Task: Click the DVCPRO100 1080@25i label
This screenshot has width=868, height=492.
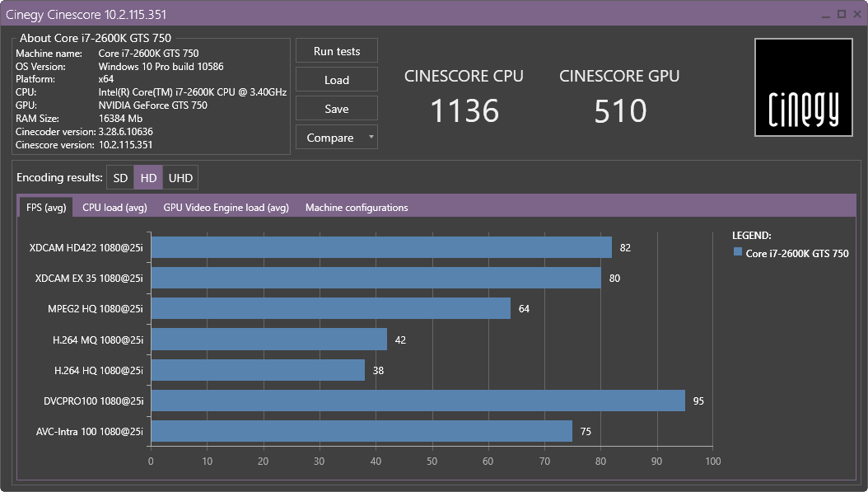Action: click(93, 401)
